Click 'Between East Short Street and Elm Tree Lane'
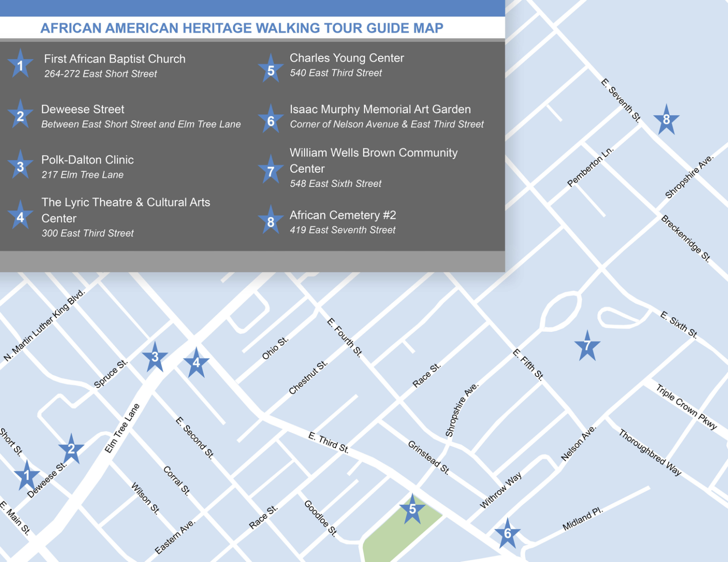 coord(141,124)
